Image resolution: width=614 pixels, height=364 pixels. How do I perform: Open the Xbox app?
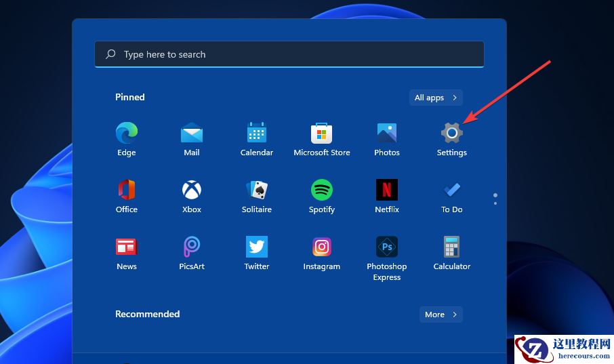click(192, 196)
